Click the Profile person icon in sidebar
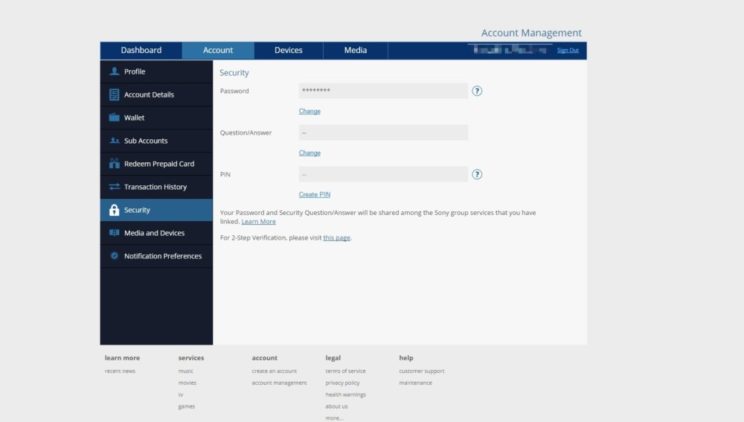744x422 pixels. tap(114, 72)
